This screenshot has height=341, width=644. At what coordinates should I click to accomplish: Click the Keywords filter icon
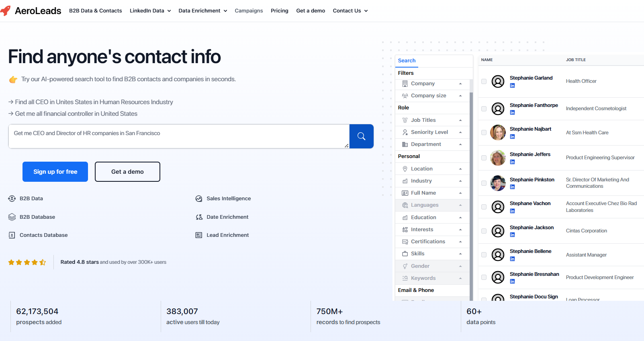point(405,278)
